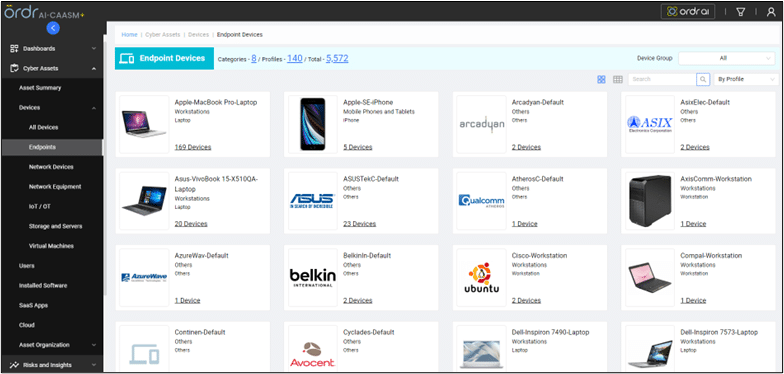Open the filter funnel icon in header

[740, 12]
